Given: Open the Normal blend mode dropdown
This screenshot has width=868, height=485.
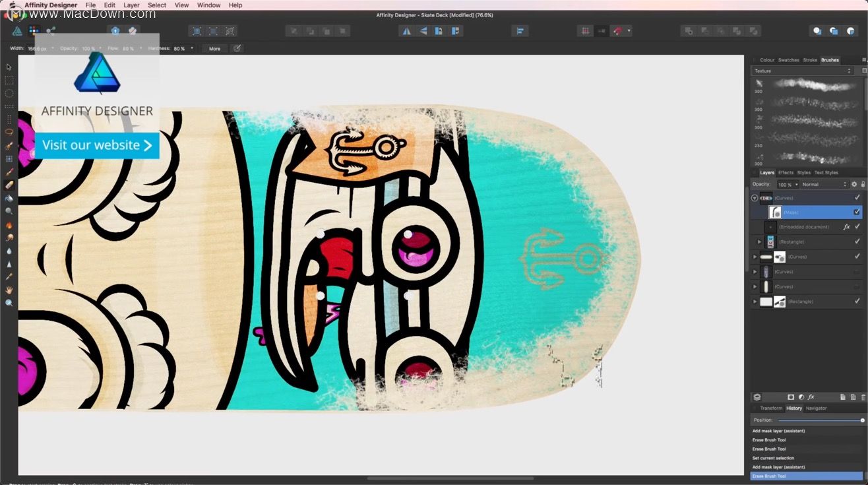Looking at the screenshot, I should coord(824,184).
